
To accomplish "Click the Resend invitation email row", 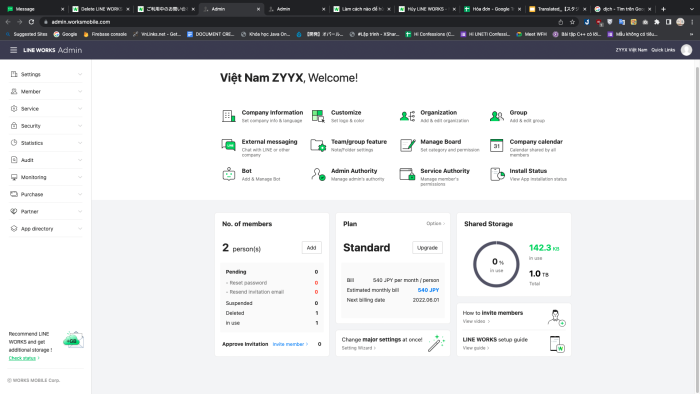I will click(271, 292).
